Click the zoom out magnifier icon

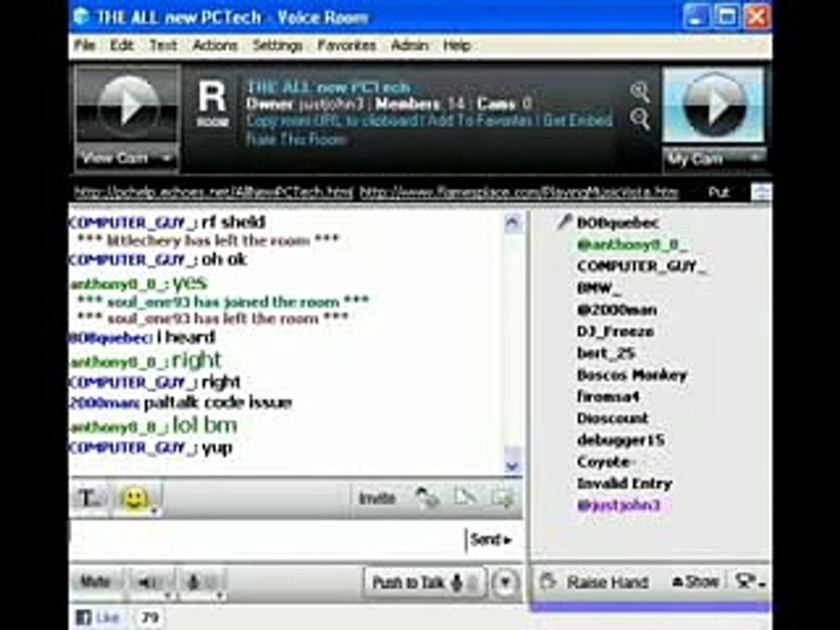point(640,118)
